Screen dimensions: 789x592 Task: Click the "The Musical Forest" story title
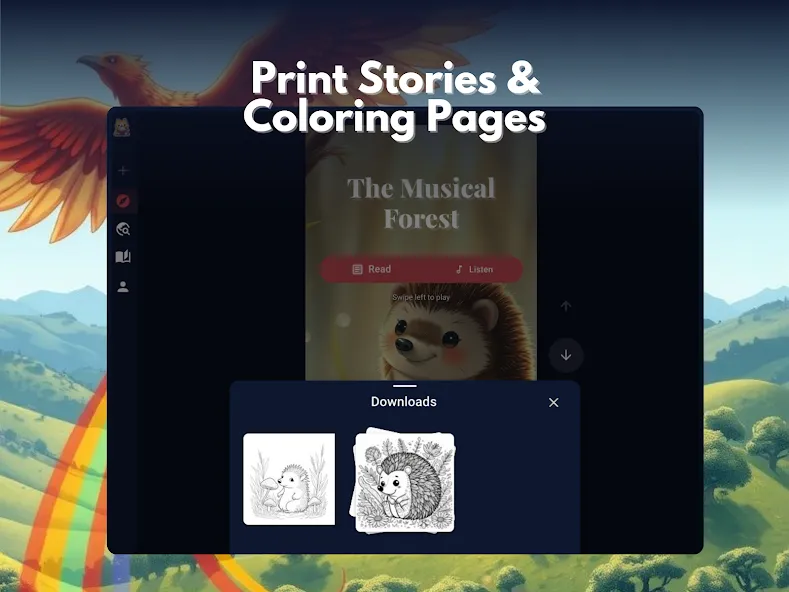(x=421, y=203)
